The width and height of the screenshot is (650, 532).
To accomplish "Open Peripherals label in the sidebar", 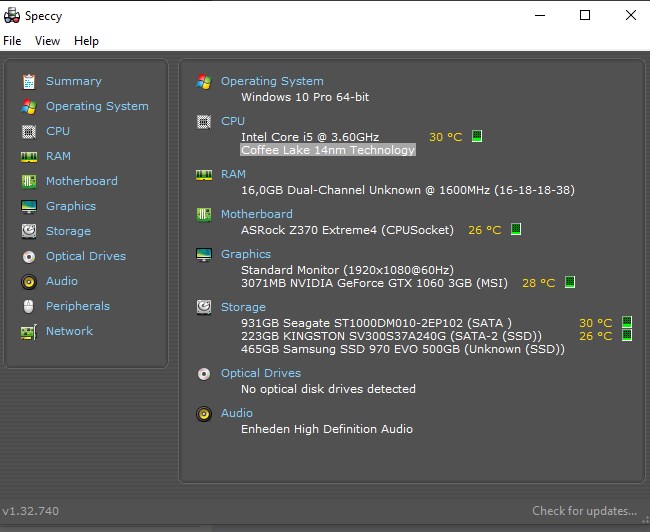I will coord(78,306).
